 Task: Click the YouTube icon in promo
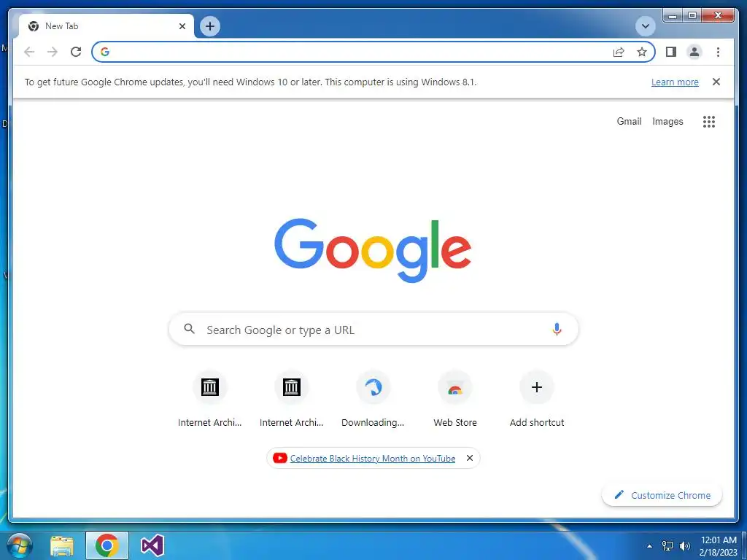[279, 458]
